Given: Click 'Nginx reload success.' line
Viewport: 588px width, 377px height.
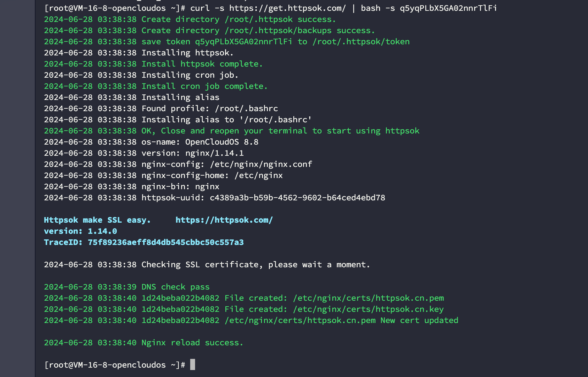Looking at the screenshot, I should 144,343.
